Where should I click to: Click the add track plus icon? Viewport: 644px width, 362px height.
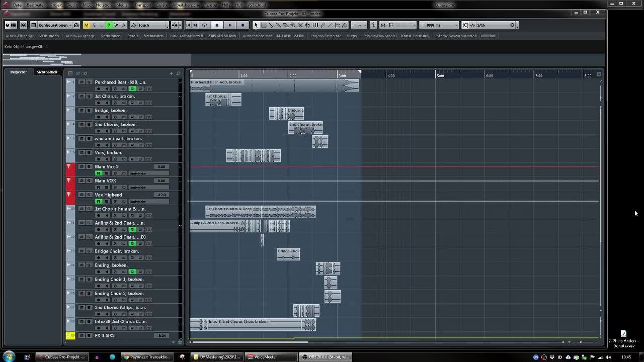click(171, 73)
